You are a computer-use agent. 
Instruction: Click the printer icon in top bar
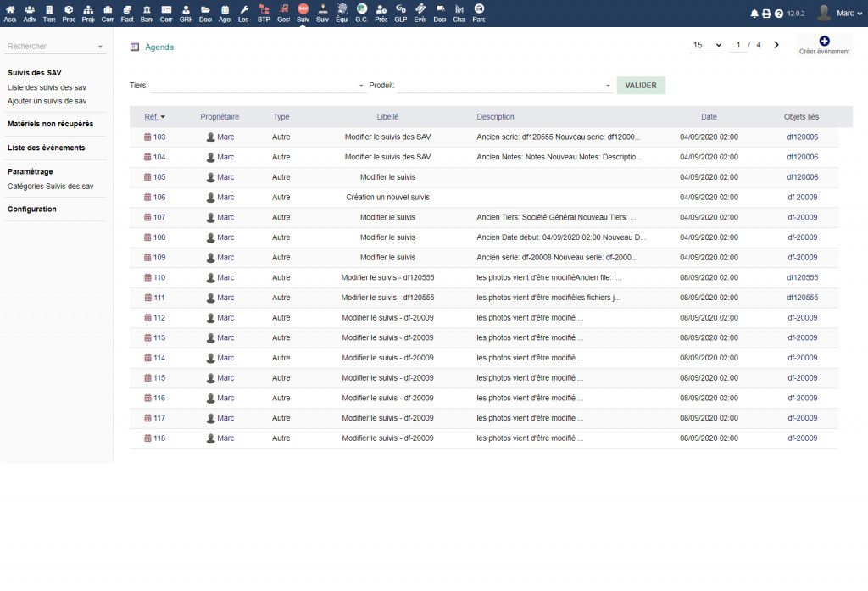coord(766,14)
